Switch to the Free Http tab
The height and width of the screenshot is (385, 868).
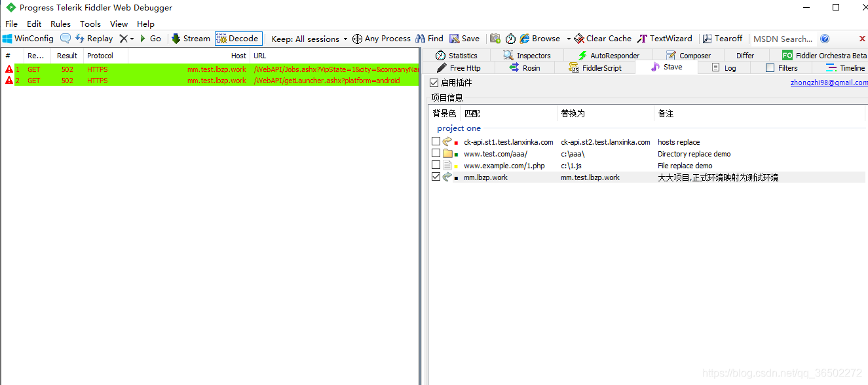click(458, 68)
